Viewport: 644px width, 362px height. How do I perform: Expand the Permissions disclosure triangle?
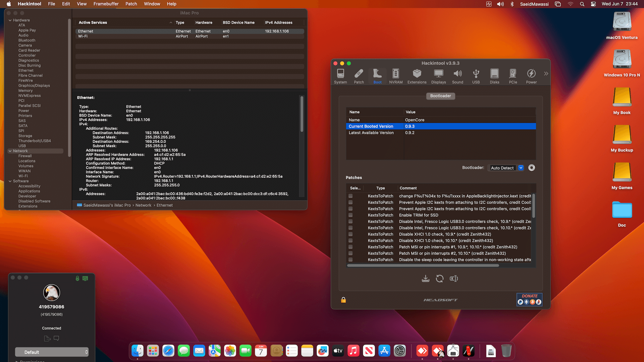(17, 361)
